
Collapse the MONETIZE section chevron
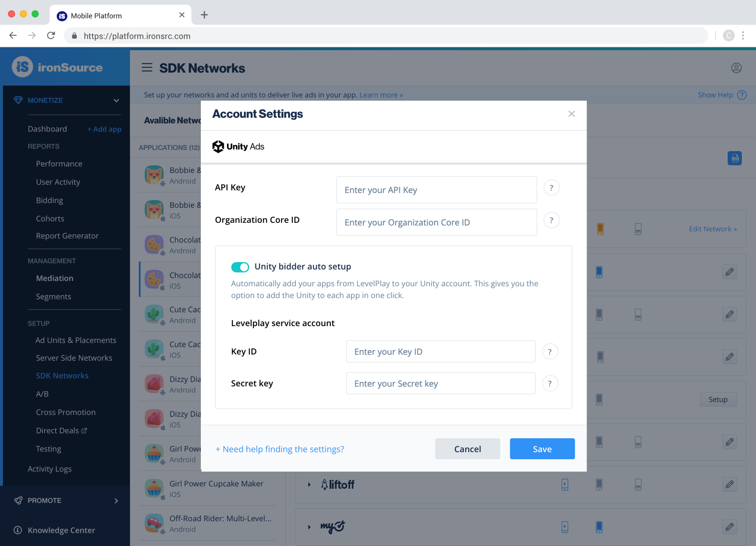pyautogui.click(x=116, y=100)
